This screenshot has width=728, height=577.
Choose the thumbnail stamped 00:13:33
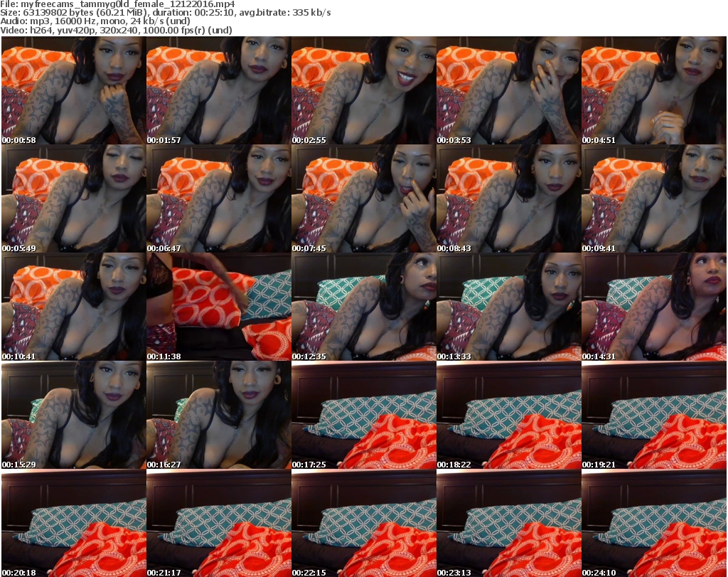click(x=509, y=307)
